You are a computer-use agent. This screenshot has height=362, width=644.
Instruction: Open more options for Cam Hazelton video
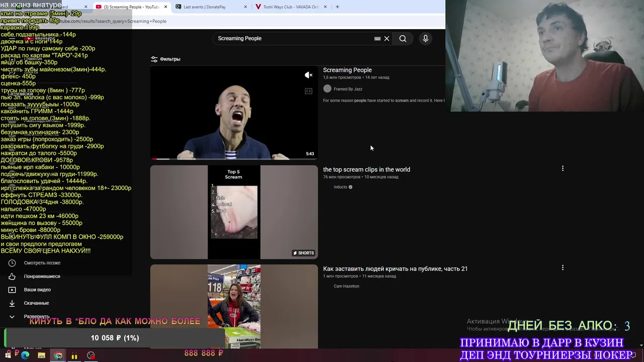click(x=562, y=268)
